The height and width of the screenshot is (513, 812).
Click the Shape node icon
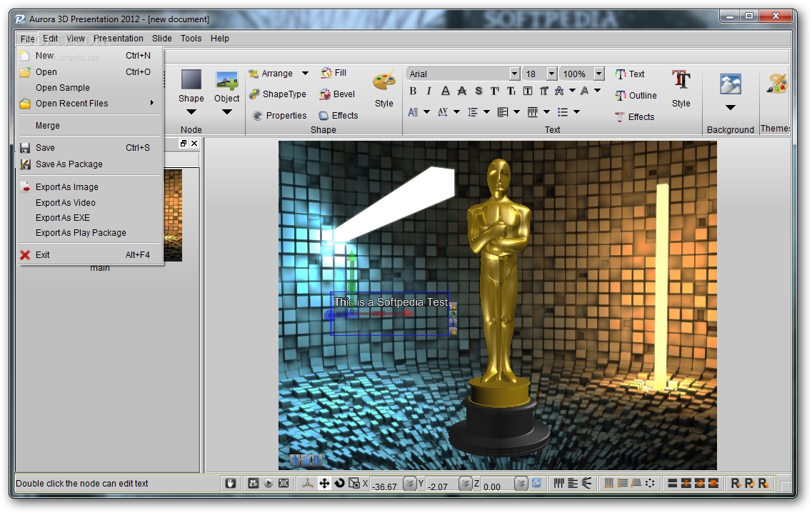coord(191,80)
